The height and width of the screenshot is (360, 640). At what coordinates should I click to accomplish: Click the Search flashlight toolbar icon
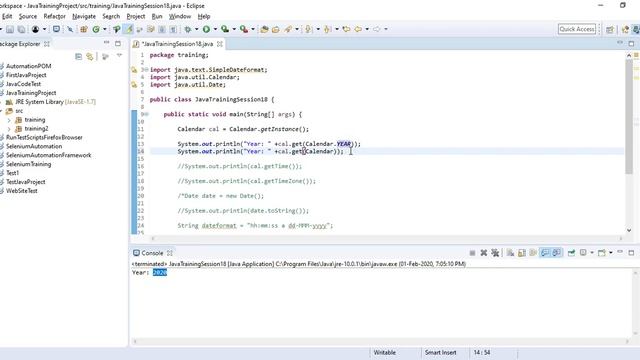(x=289, y=29)
